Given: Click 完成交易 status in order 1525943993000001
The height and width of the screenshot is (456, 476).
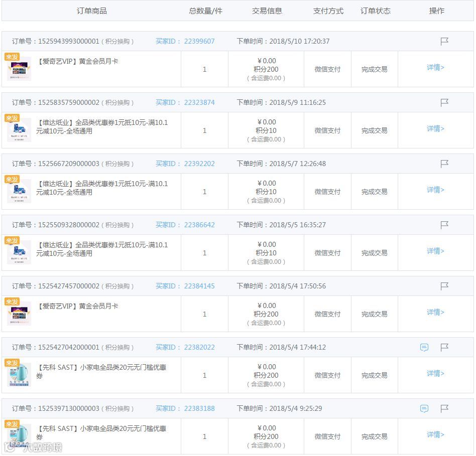Looking at the screenshot, I should (374, 69).
